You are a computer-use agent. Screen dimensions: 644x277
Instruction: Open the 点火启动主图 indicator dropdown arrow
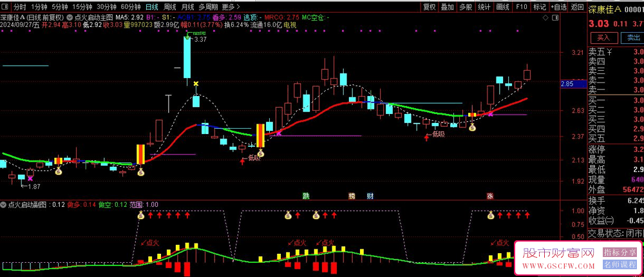click(x=70, y=17)
